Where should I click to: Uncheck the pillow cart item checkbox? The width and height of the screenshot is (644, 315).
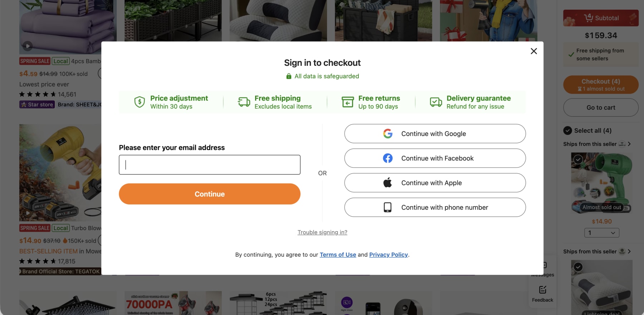coord(578,267)
